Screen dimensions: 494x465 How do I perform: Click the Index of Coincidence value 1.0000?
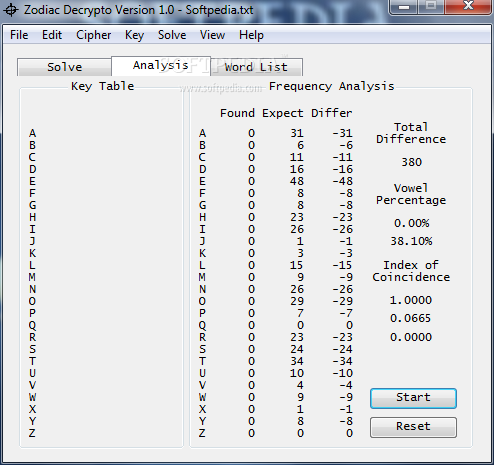(x=411, y=300)
